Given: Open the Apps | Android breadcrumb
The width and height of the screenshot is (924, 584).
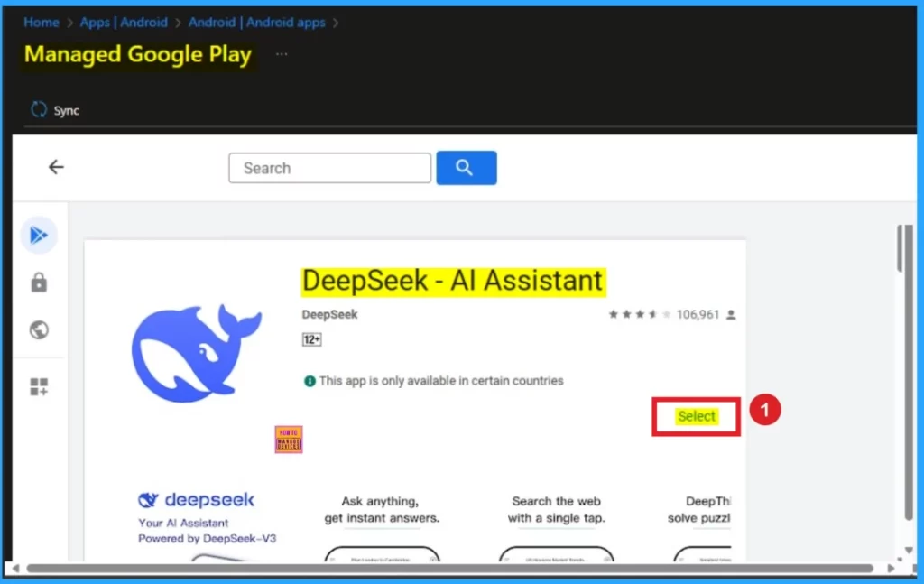Looking at the screenshot, I should (124, 23).
